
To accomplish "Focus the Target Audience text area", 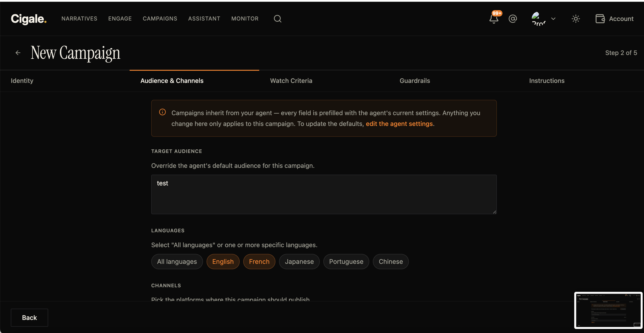I will coord(324,194).
